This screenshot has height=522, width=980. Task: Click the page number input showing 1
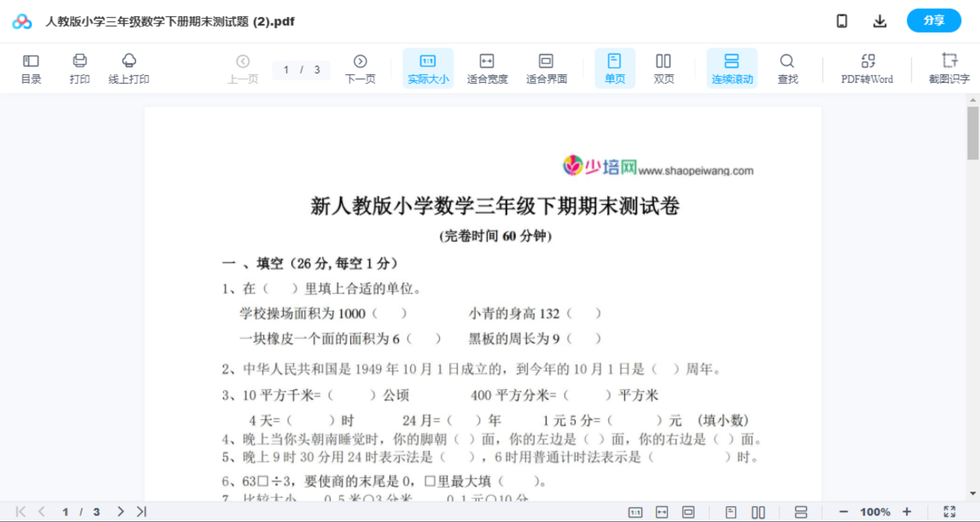click(x=286, y=69)
